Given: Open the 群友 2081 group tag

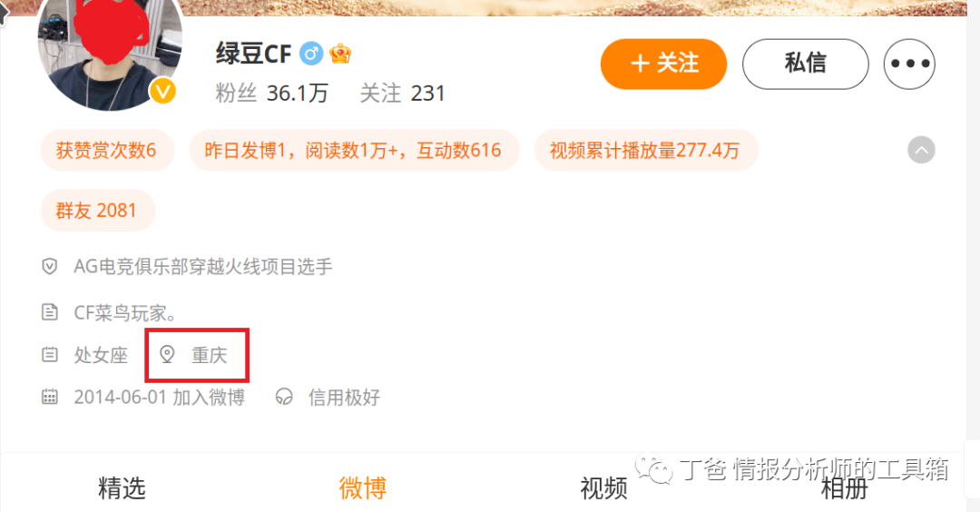Looking at the screenshot, I should click(97, 210).
